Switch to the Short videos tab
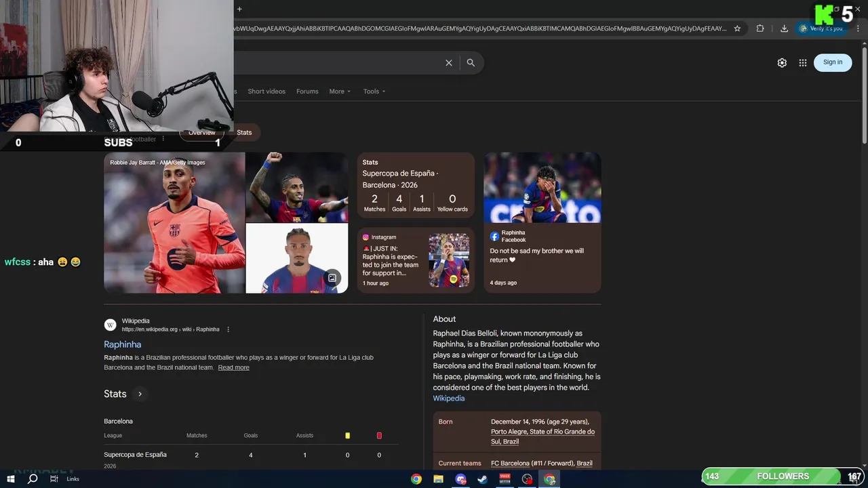The image size is (868, 488). coord(267,91)
